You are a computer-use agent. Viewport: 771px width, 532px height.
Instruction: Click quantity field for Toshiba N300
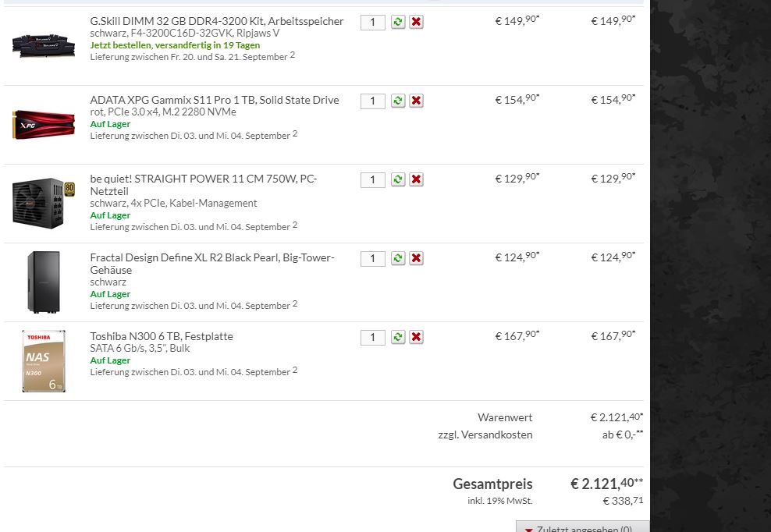tap(373, 337)
